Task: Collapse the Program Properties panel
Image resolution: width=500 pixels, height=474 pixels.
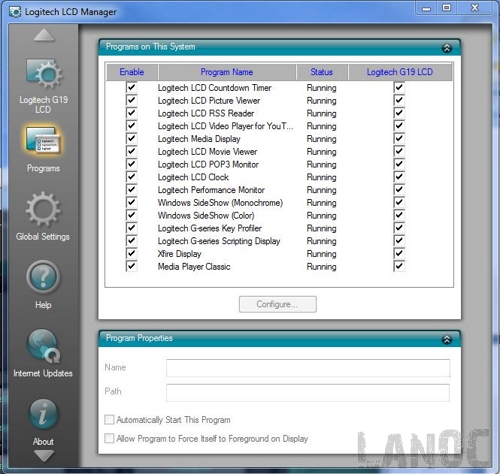Action: pyautogui.click(x=447, y=339)
